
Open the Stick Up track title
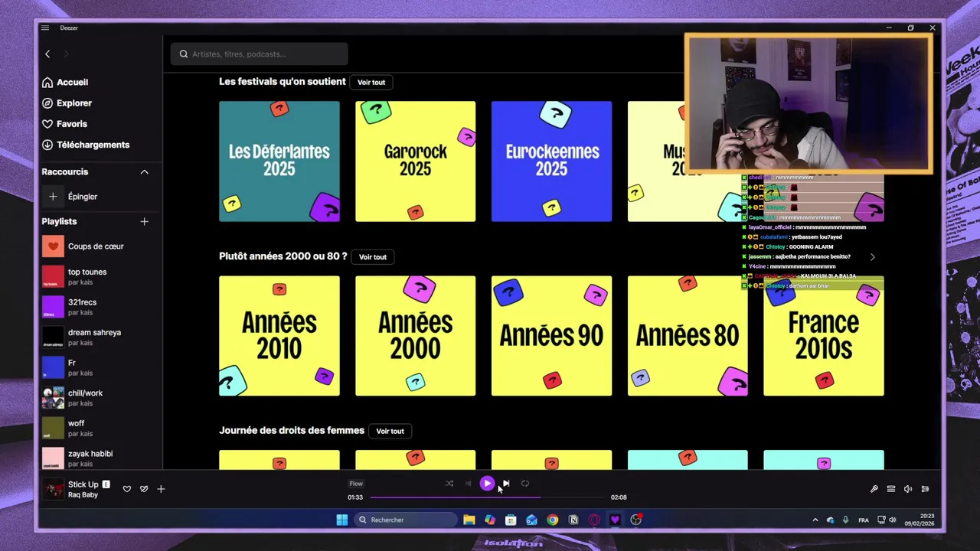83,484
